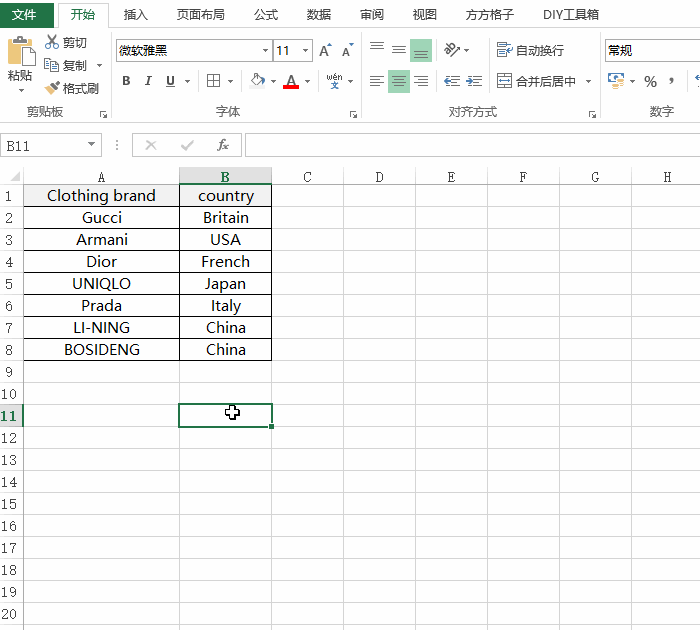Open the 方方格子 add-in tab

[489, 15]
